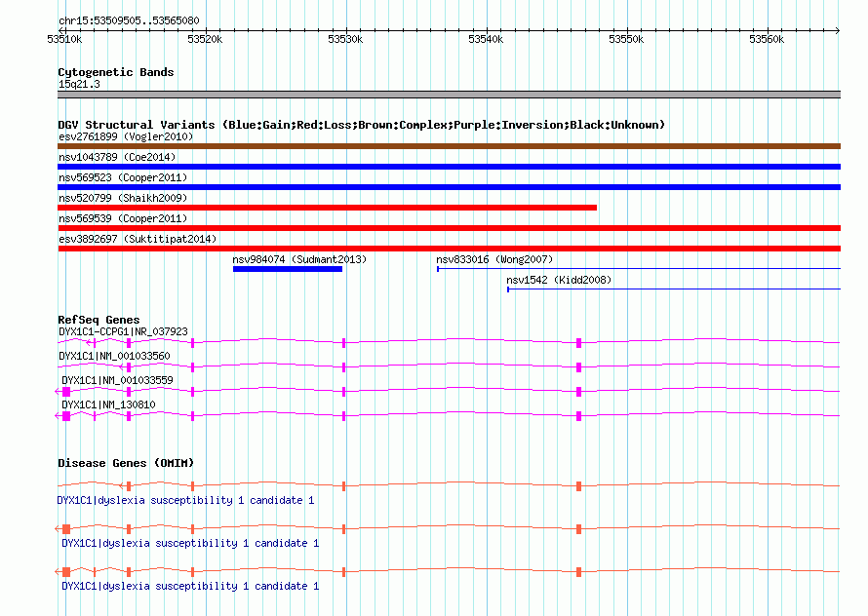Select the nsv984074 (Sudmant2013) label
Image resolution: width=868 pixels, height=616 pixels.
point(299,259)
